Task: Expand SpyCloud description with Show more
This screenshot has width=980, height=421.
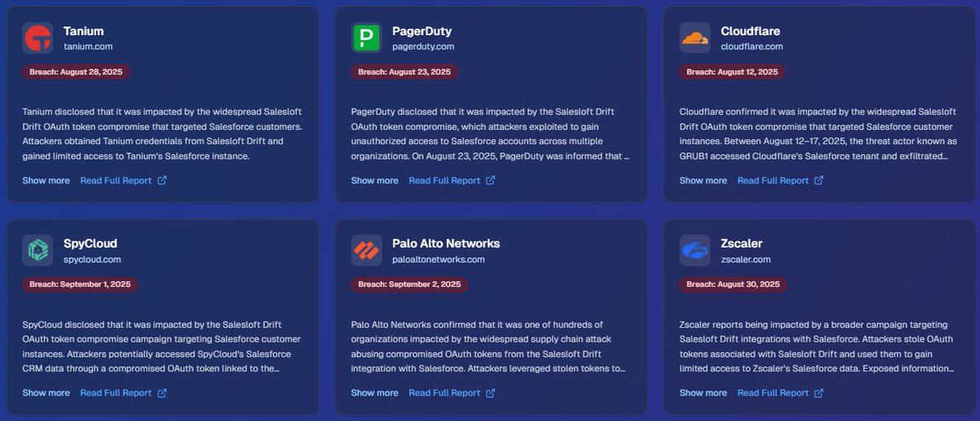Action: coord(46,393)
